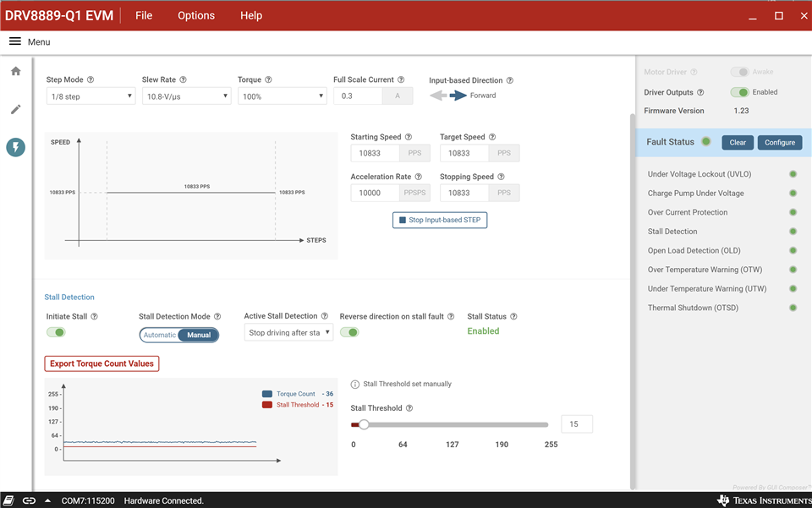Click the Stopping Speed input field
The image size is (812, 508).
[x=464, y=193]
